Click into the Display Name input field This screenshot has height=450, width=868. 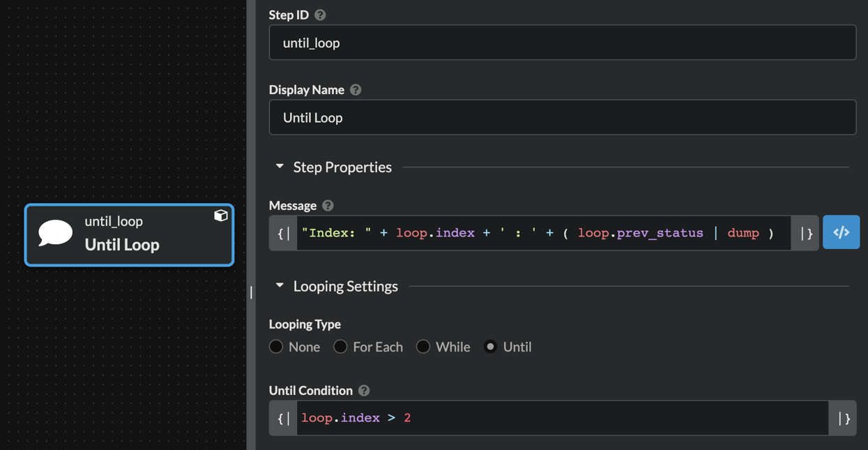pyautogui.click(x=562, y=117)
